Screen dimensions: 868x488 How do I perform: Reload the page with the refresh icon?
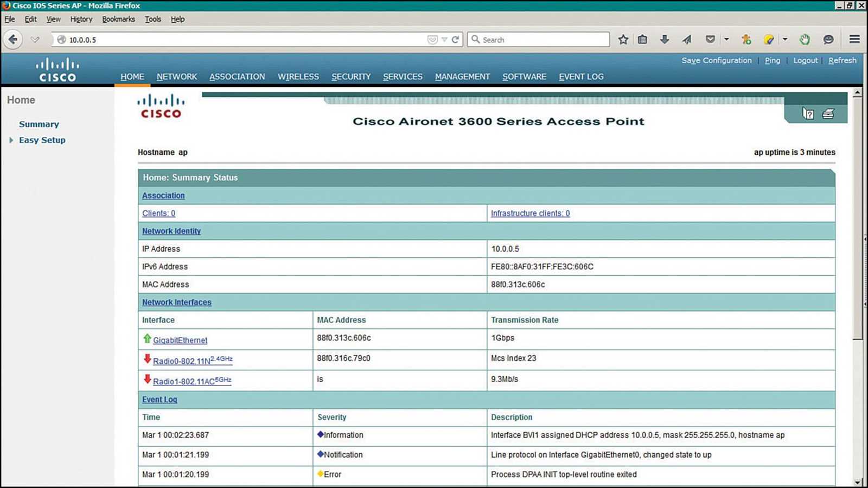pos(455,40)
